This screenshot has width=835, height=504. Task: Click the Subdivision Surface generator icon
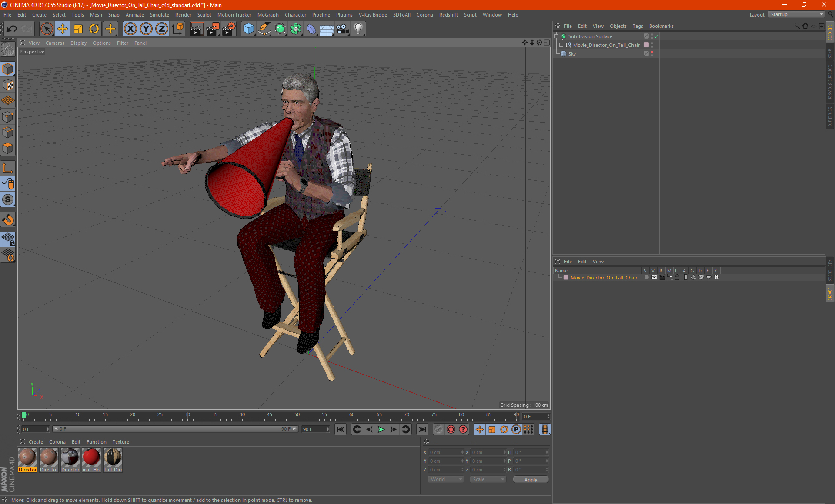(x=280, y=29)
